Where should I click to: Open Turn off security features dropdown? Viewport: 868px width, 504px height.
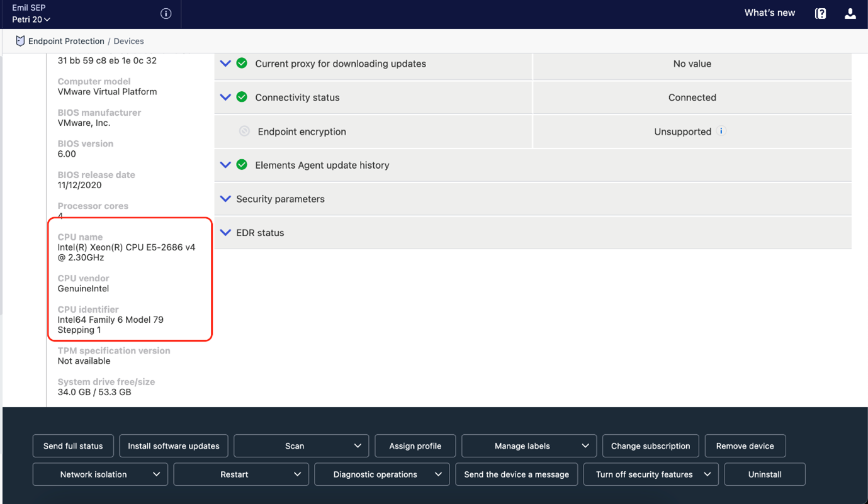click(x=651, y=474)
